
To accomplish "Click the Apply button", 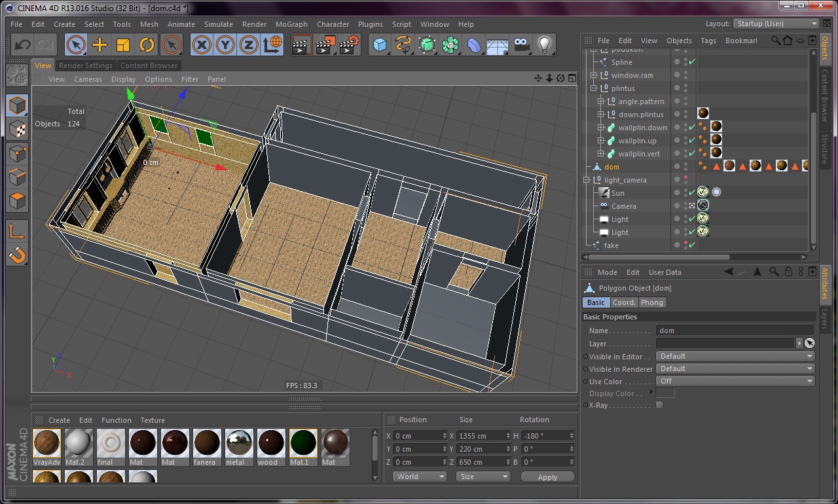I will click(547, 477).
